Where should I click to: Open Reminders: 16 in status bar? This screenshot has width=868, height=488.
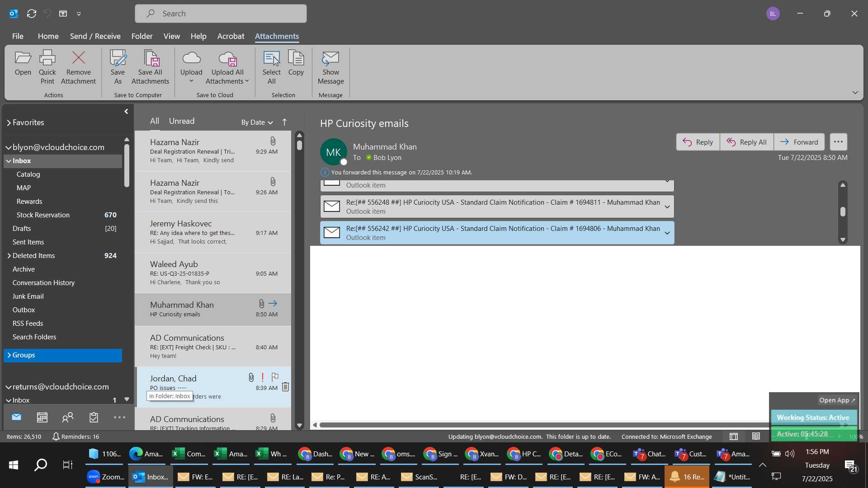tap(75, 436)
